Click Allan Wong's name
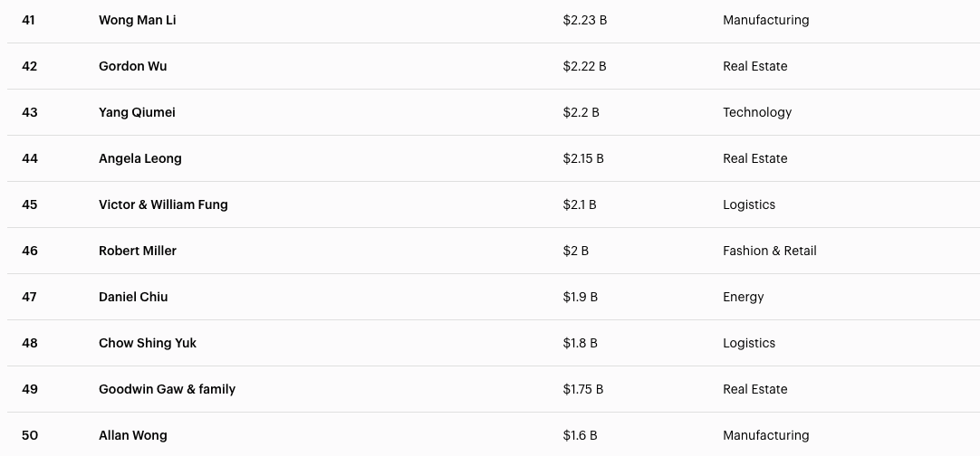Image resolution: width=980 pixels, height=456 pixels. point(132,435)
